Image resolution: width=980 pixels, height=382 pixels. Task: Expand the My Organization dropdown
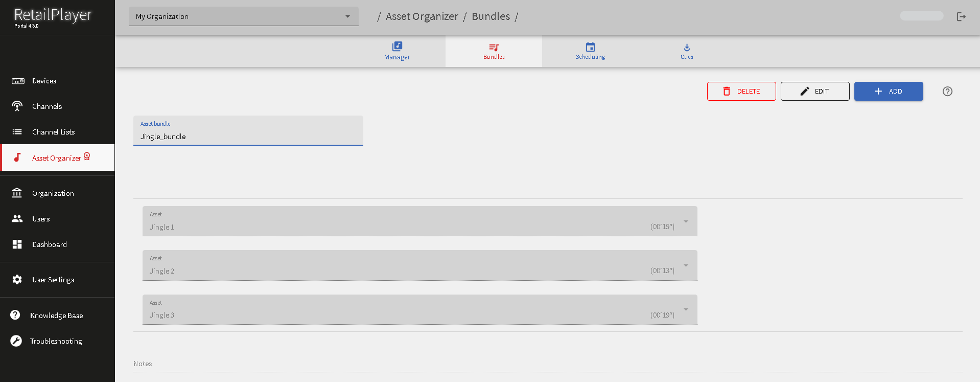[x=243, y=16]
